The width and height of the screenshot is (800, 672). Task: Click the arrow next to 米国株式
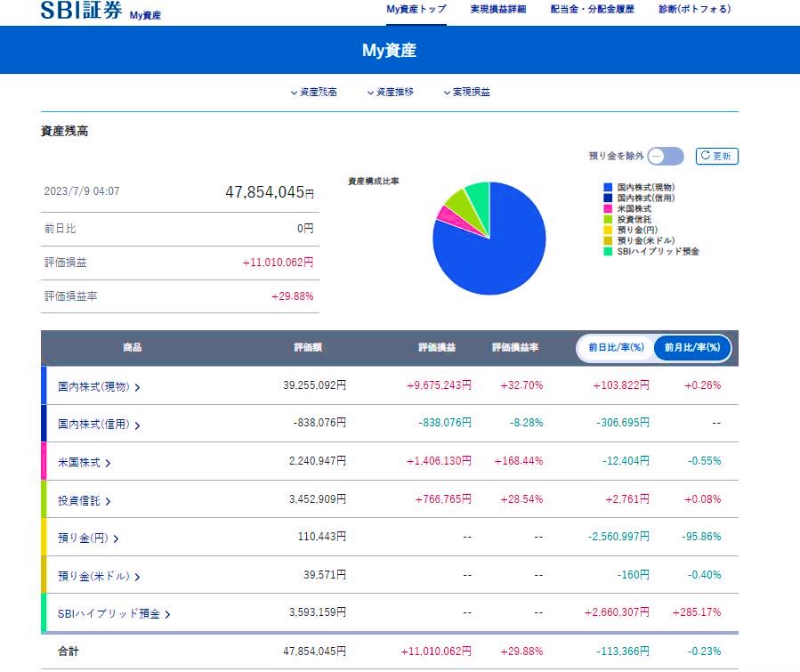click(x=108, y=463)
